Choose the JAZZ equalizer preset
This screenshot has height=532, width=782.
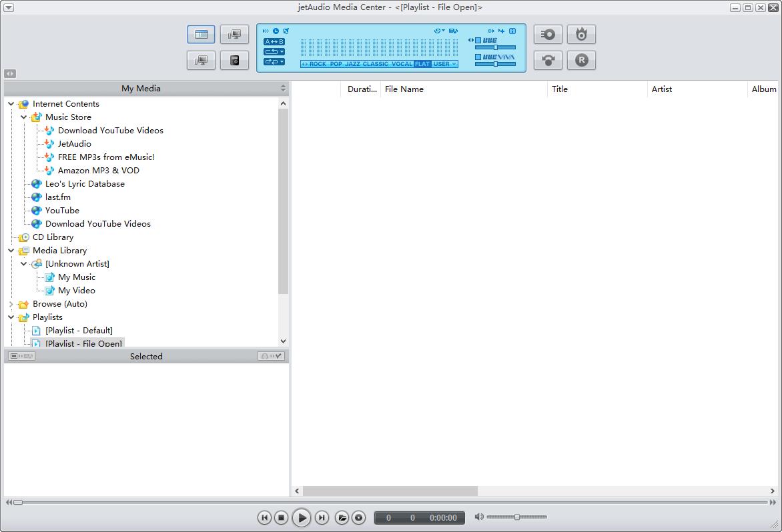coord(352,64)
